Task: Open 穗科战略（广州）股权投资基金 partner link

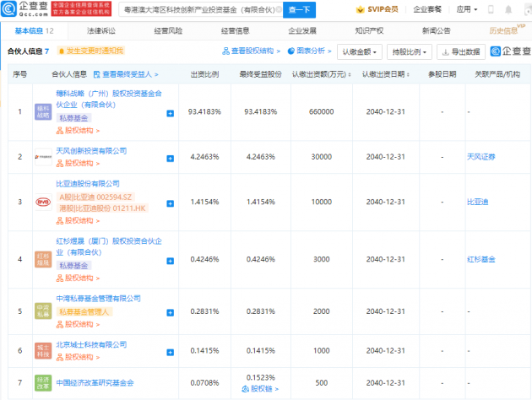Action: tap(109, 99)
